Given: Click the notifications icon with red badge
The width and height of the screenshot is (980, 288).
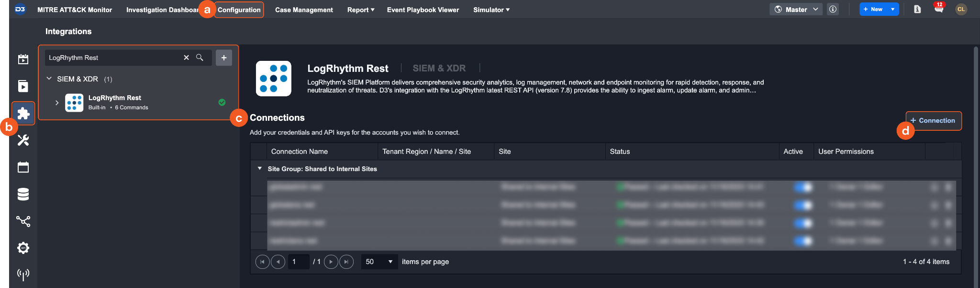Looking at the screenshot, I should [938, 9].
